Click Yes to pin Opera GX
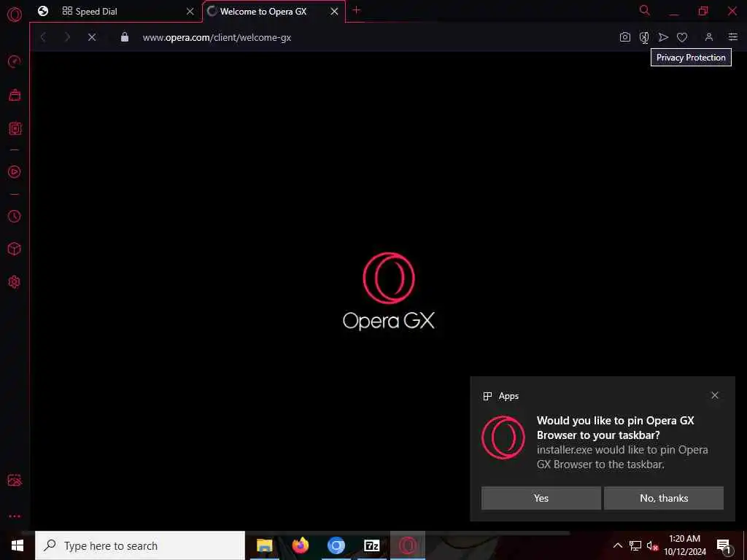 tap(541, 498)
